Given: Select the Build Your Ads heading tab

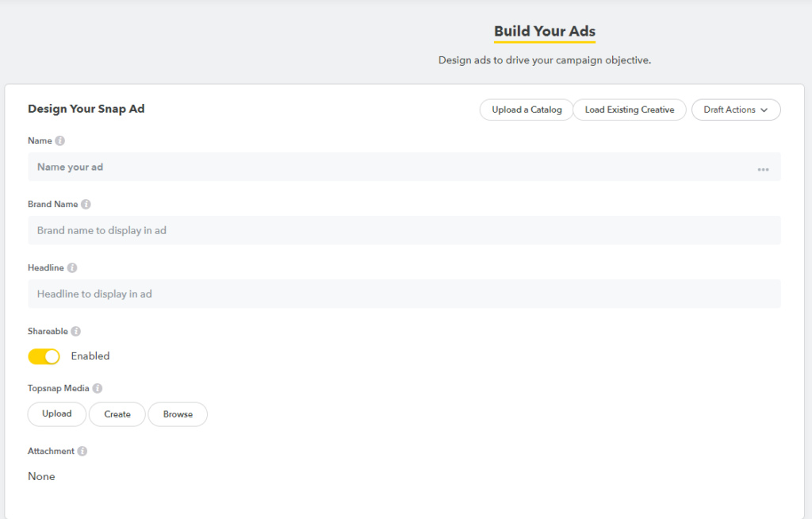Looking at the screenshot, I should pyautogui.click(x=545, y=32).
